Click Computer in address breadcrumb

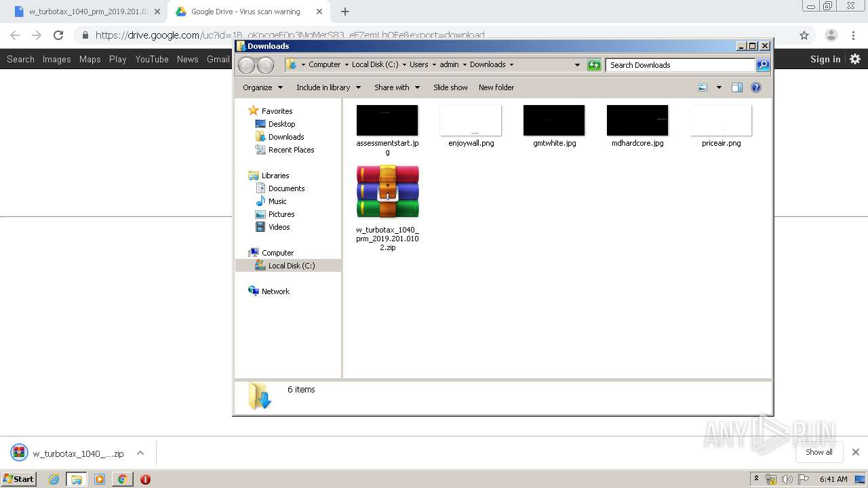(324, 65)
